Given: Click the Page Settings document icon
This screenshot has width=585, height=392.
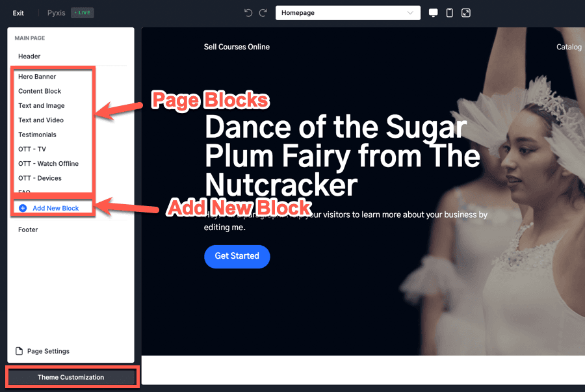Looking at the screenshot, I should (x=19, y=351).
